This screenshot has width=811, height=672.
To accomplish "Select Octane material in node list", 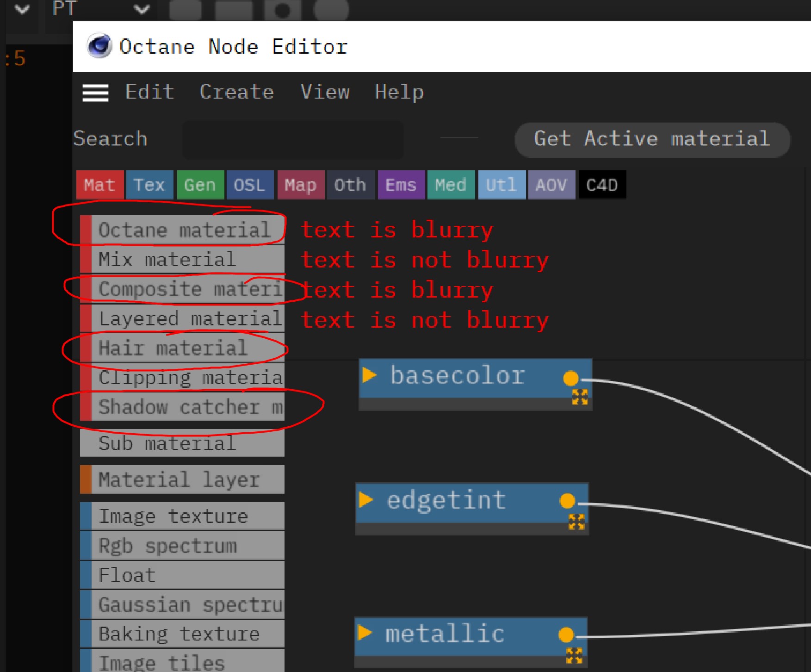I will 182,230.
